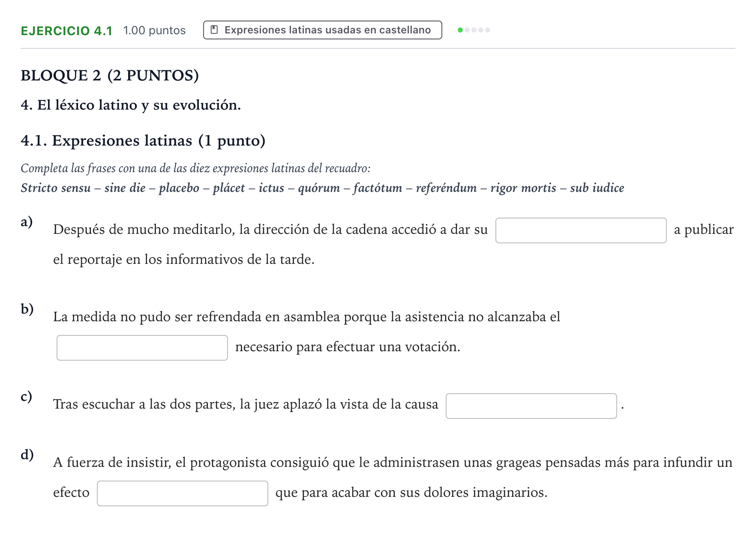Click the expression 'sub iudice' in the list
The height and width of the screenshot is (538, 756).
[597, 188]
